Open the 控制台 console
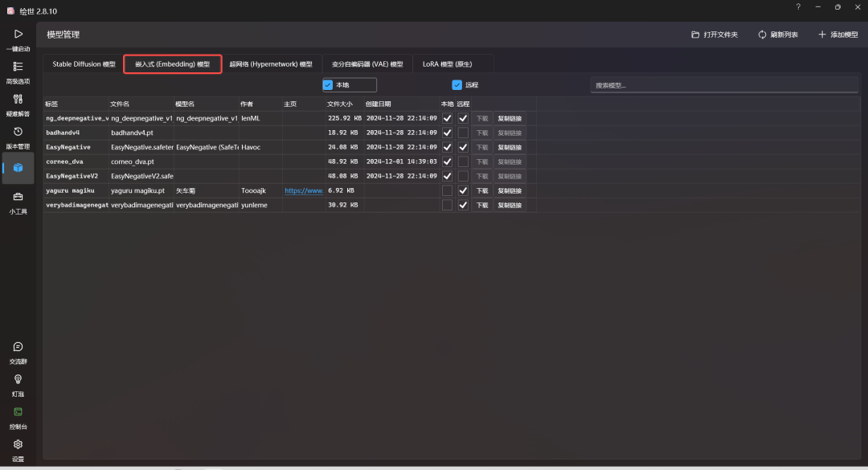This screenshot has width=868, height=470. 18,412
